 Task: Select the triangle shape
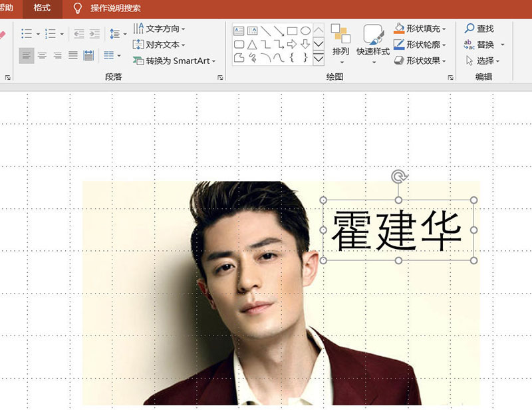252,45
